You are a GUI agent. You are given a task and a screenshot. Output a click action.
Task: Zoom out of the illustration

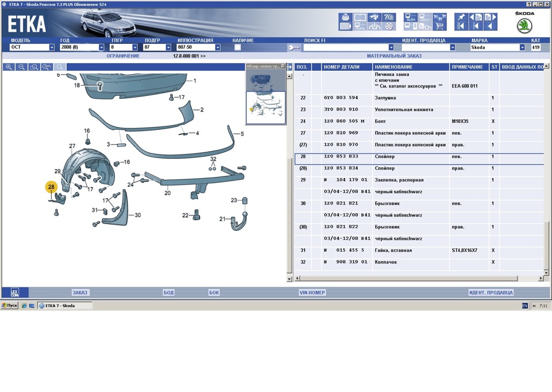[21, 67]
